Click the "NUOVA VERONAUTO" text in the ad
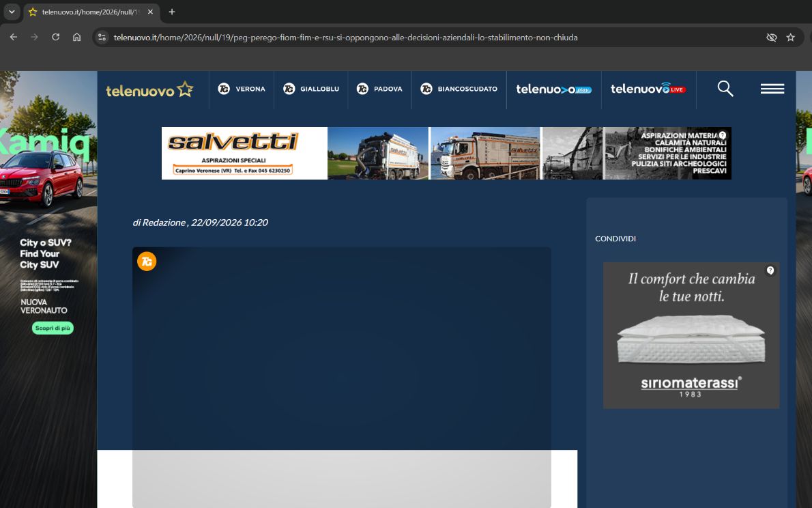Image resolution: width=812 pixels, height=508 pixels. click(44, 307)
